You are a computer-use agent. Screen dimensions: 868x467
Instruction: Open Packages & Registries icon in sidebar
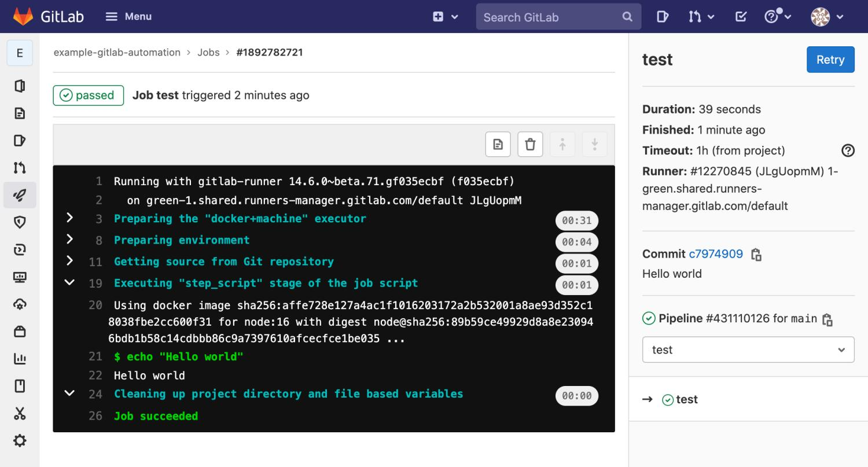pyautogui.click(x=20, y=332)
